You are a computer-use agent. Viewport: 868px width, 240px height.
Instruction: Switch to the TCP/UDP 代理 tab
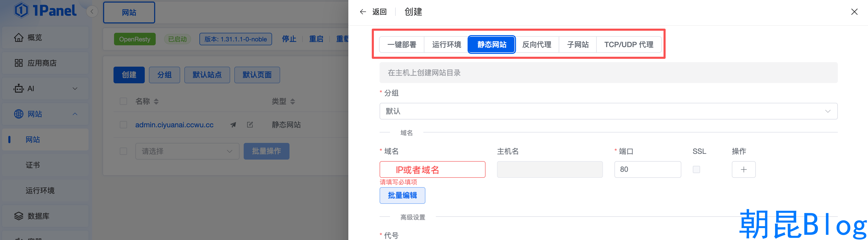click(x=629, y=45)
